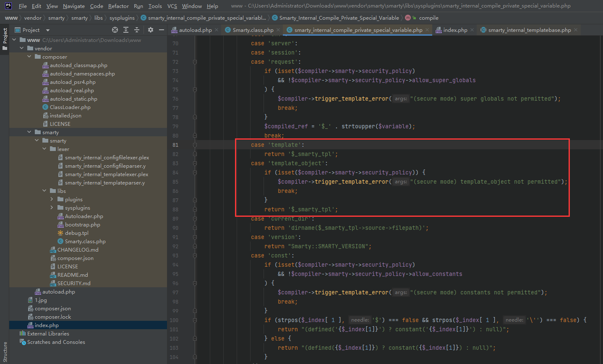Hide the Project panel with minus icon

click(x=161, y=30)
